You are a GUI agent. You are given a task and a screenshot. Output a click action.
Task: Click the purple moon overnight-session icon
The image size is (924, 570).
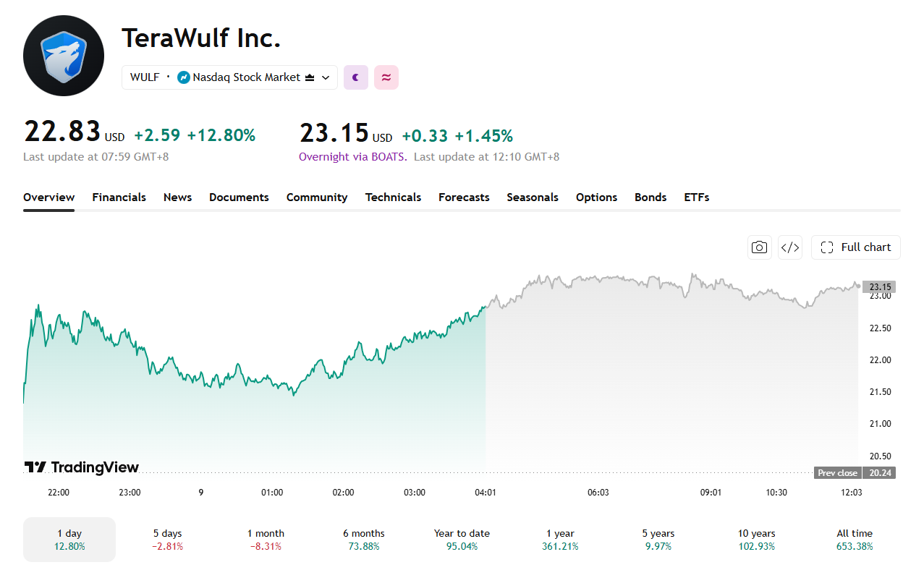pos(356,77)
